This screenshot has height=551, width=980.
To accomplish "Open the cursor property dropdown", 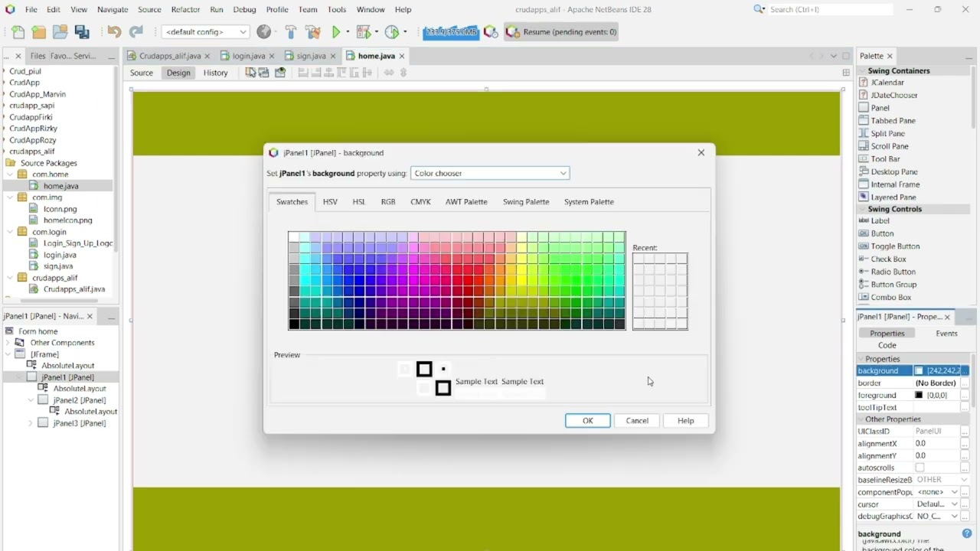I will 954,504.
